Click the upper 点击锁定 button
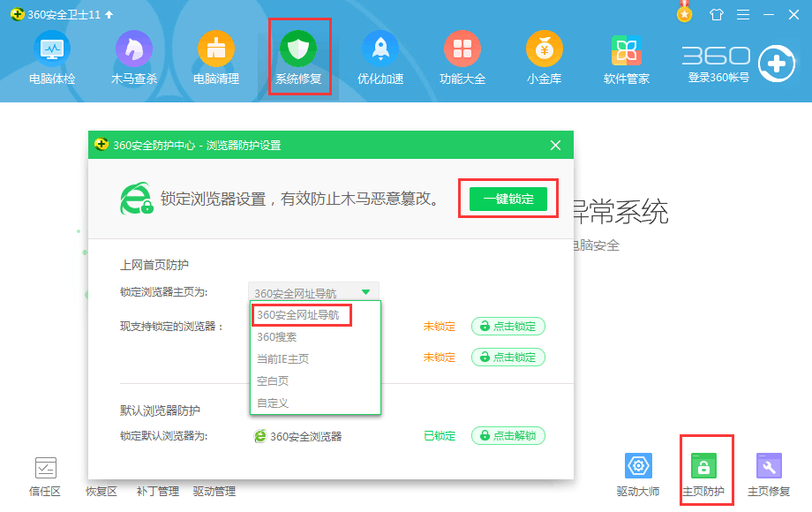The height and width of the screenshot is (512, 812). [x=508, y=326]
